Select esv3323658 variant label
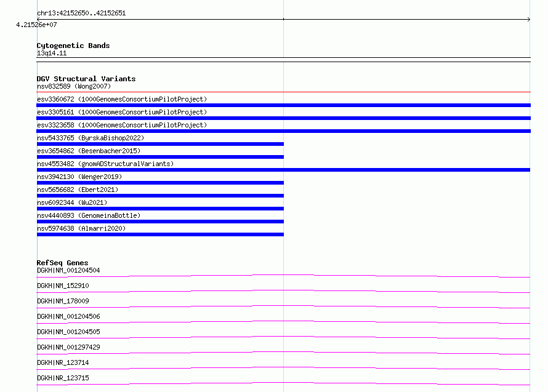This screenshot has height=392, width=548. (x=122, y=125)
